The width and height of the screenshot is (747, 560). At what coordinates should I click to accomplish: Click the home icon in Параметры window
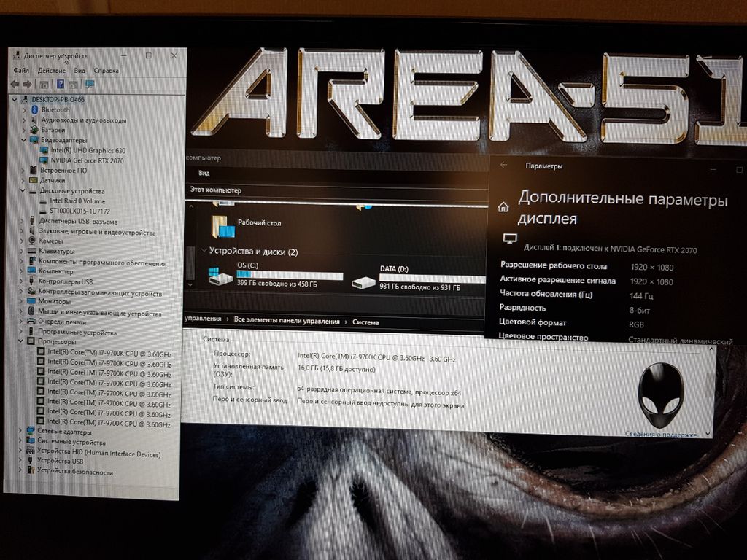pyautogui.click(x=503, y=206)
